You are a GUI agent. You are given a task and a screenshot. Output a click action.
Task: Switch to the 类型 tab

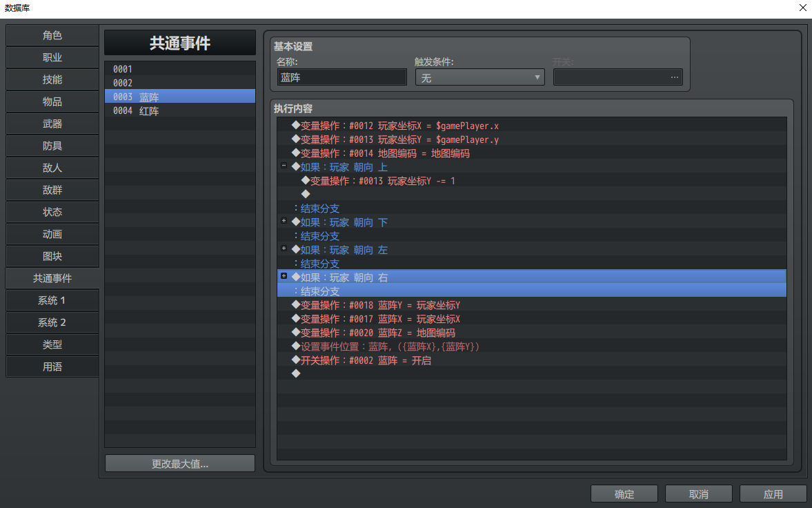52,344
